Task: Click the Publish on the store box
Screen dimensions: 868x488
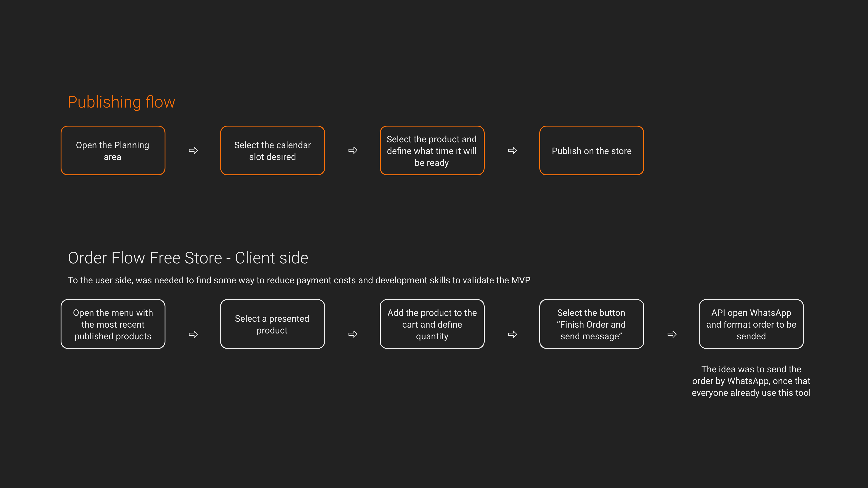Action: [592, 150]
